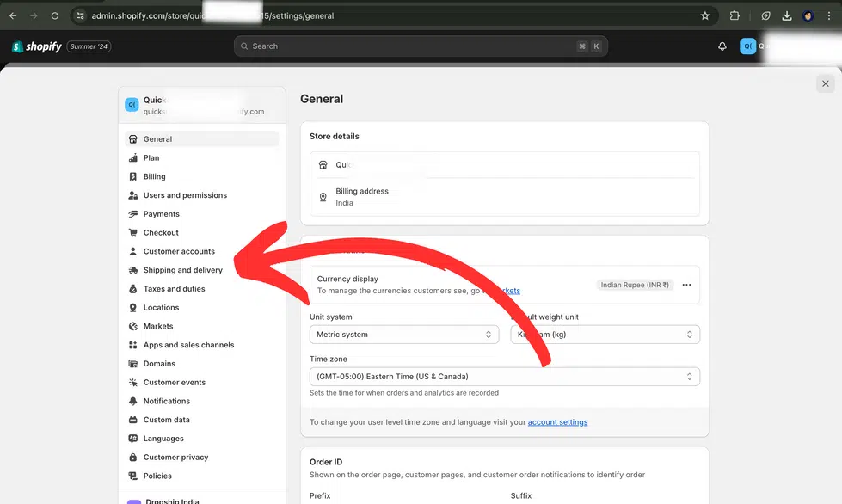Open Customer events settings

tap(173, 382)
